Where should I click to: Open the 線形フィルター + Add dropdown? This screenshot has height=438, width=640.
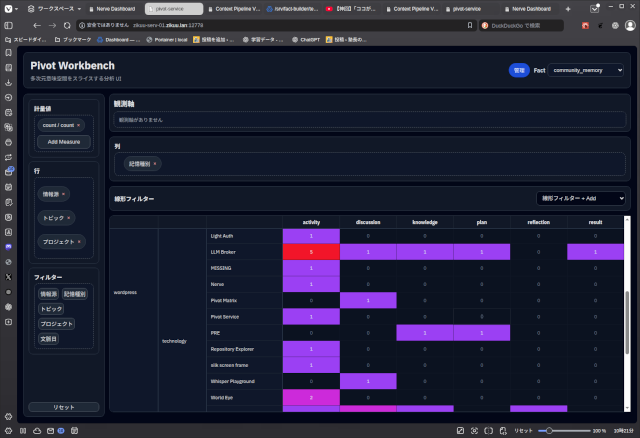tap(580, 198)
